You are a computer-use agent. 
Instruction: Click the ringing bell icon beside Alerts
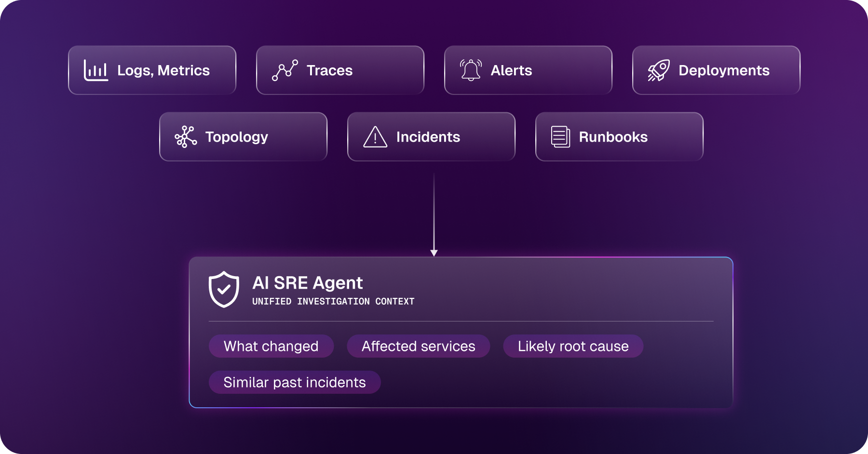click(471, 70)
